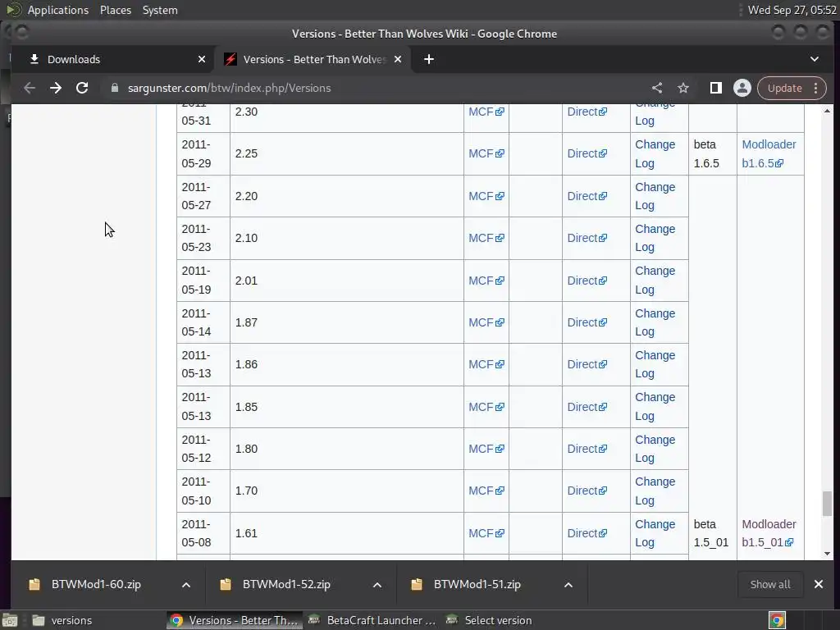Close the Downloads tab
The height and width of the screenshot is (630, 840).
coord(202,59)
